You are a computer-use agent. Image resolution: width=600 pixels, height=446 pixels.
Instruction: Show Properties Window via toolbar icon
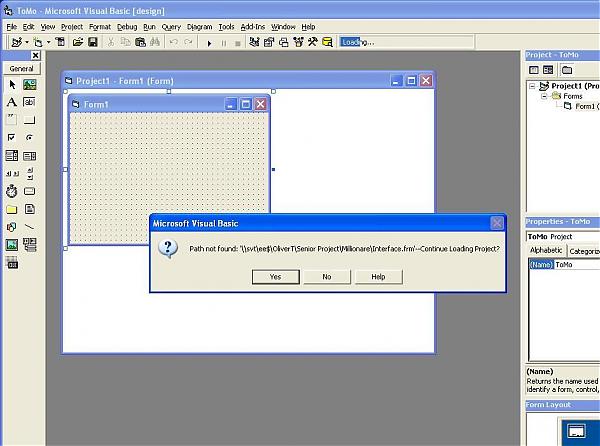269,42
